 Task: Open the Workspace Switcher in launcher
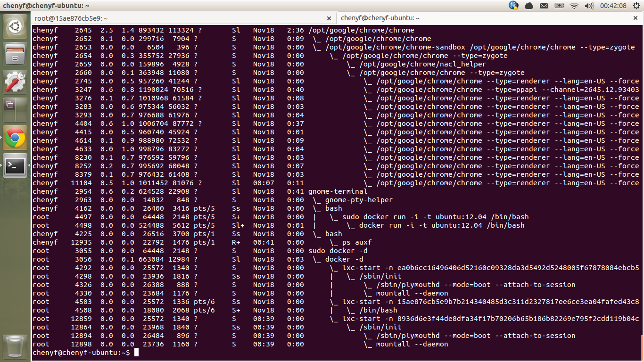click(x=15, y=110)
